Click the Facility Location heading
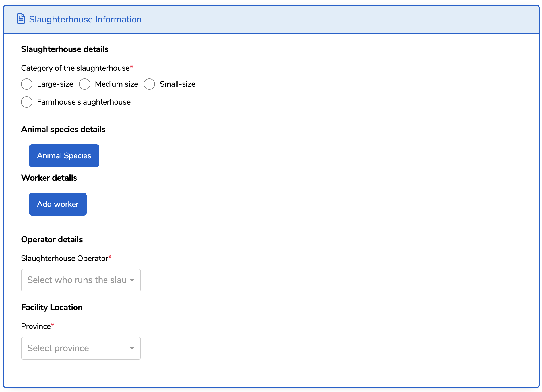This screenshot has width=542, height=392. (x=52, y=307)
